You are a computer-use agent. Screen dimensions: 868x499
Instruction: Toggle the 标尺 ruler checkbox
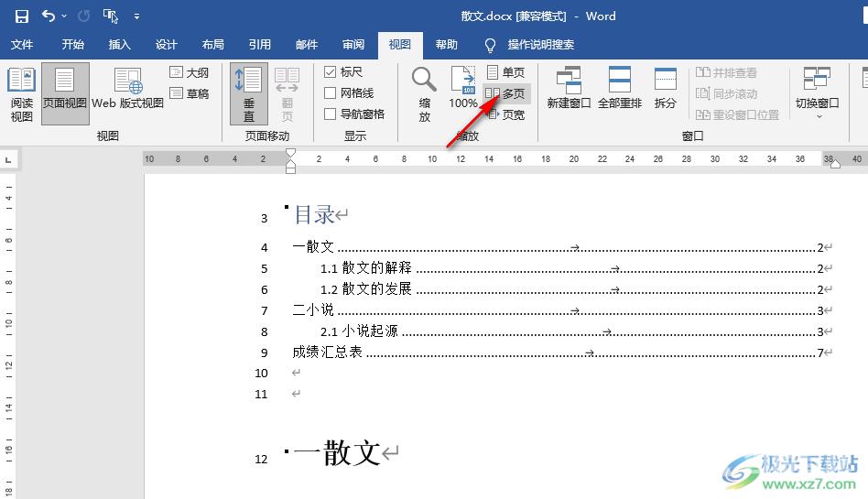pyautogui.click(x=343, y=72)
